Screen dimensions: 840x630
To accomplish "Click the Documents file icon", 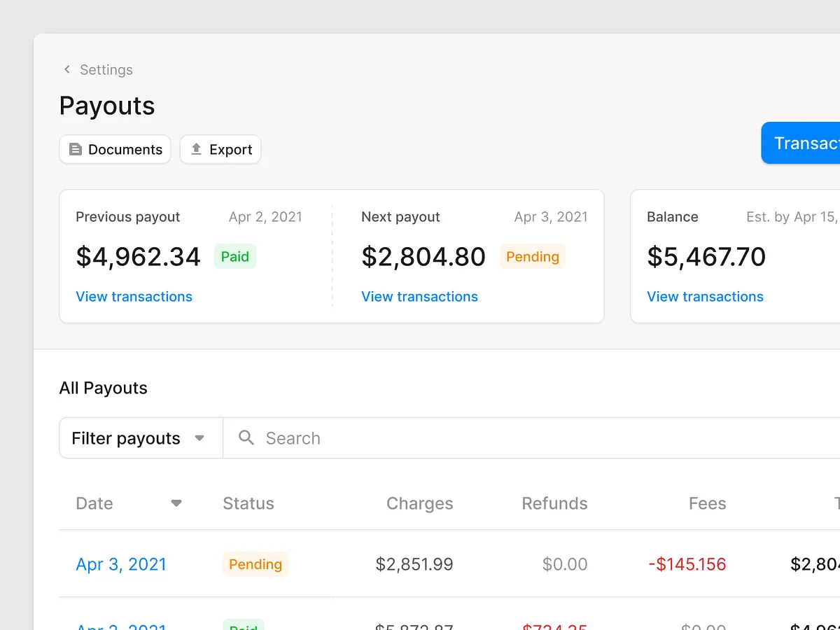I will pyautogui.click(x=76, y=149).
